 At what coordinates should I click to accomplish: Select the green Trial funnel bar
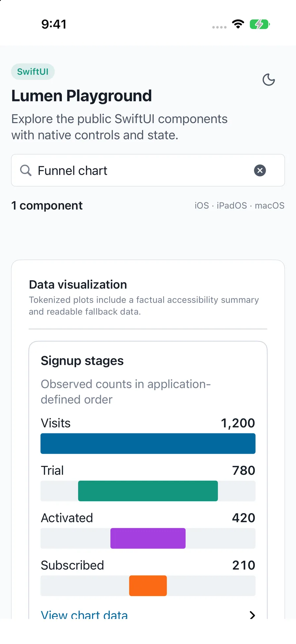pos(148,491)
